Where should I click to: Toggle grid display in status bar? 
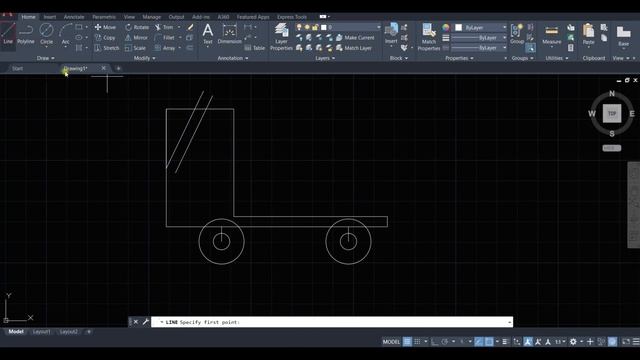point(407,342)
